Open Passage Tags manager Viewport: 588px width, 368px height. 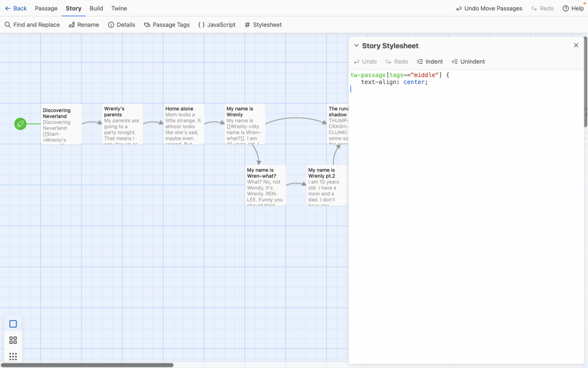(x=167, y=25)
